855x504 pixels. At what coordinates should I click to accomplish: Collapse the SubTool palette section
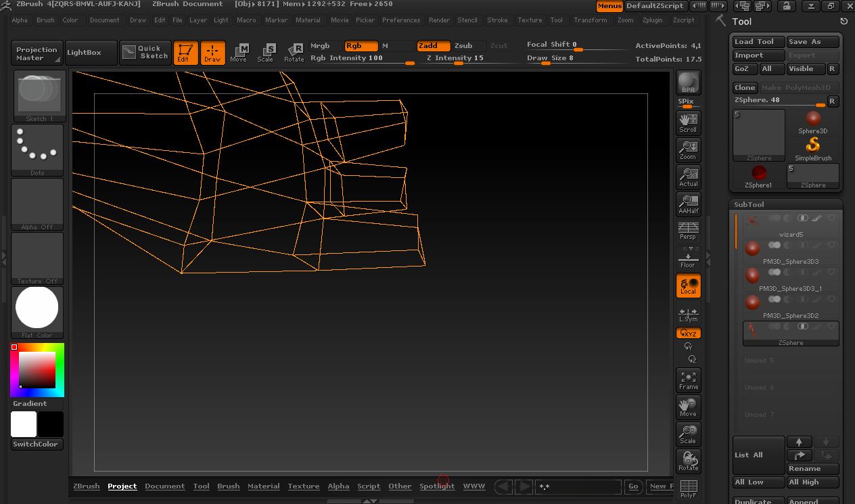pos(749,204)
